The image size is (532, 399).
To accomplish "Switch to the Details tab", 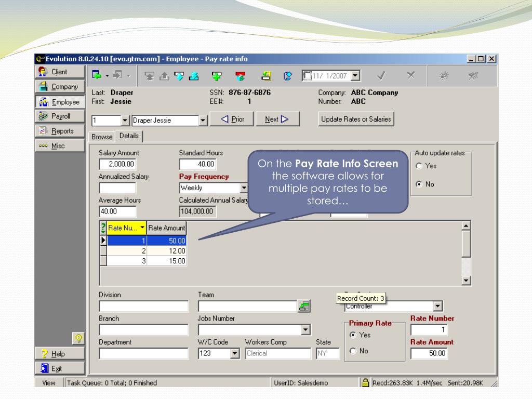I will coord(129,136).
